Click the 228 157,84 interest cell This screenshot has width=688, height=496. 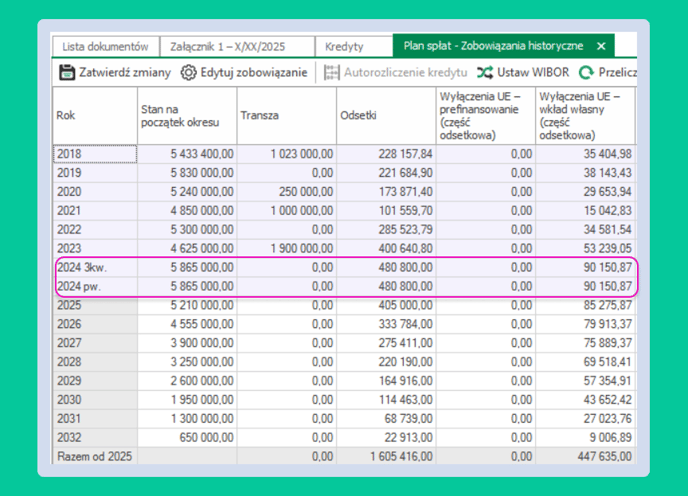(x=386, y=154)
